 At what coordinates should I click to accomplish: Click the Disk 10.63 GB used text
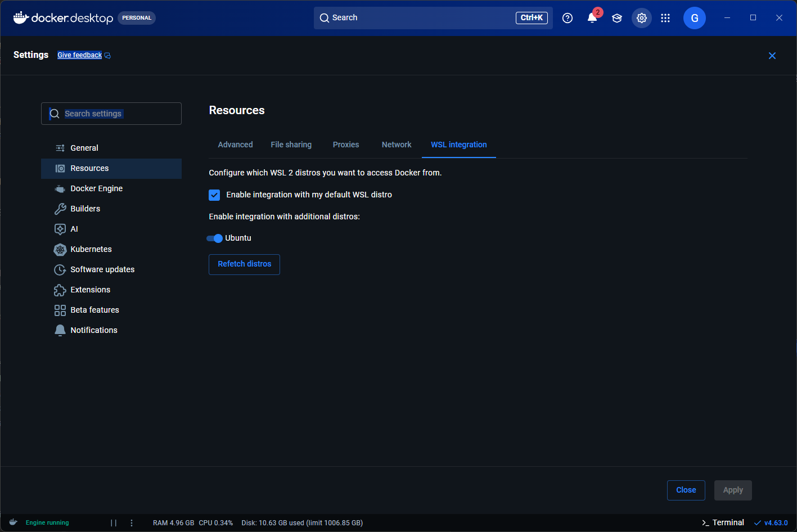[302, 523]
